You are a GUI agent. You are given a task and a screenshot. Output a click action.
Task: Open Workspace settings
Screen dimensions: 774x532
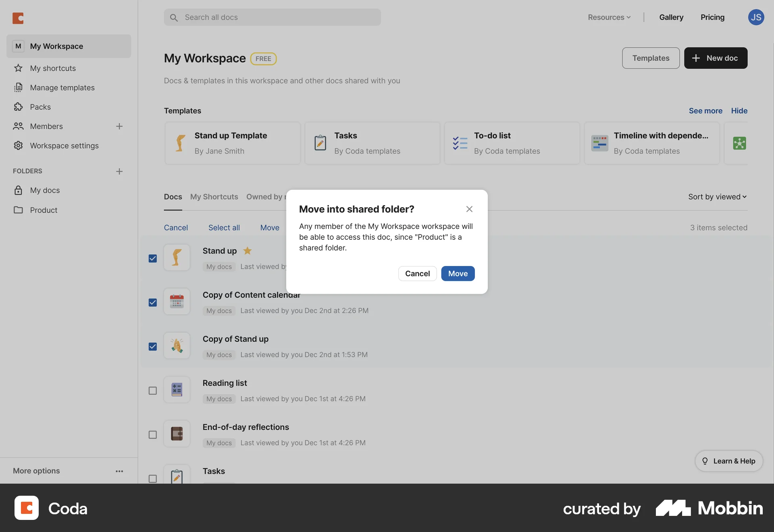pyautogui.click(x=64, y=145)
